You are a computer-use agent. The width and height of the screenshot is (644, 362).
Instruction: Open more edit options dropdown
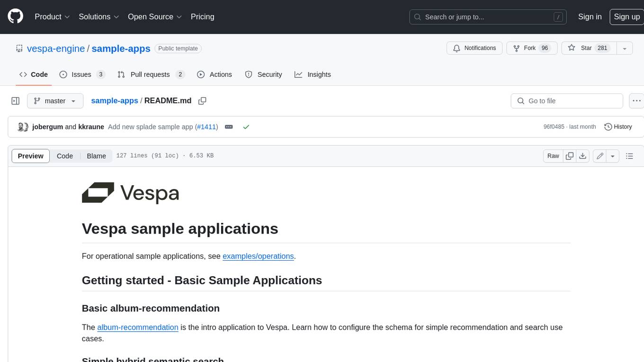(x=613, y=156)
